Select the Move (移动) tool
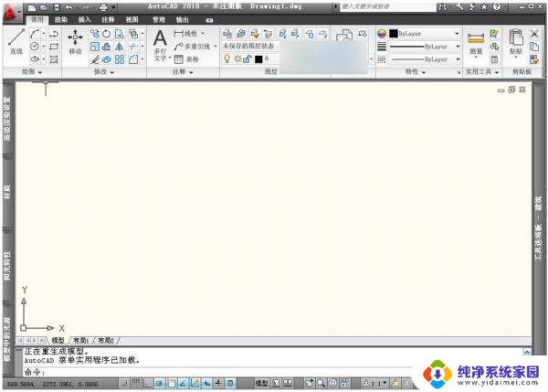The image size is (548, 392). [x=75, y=42]
